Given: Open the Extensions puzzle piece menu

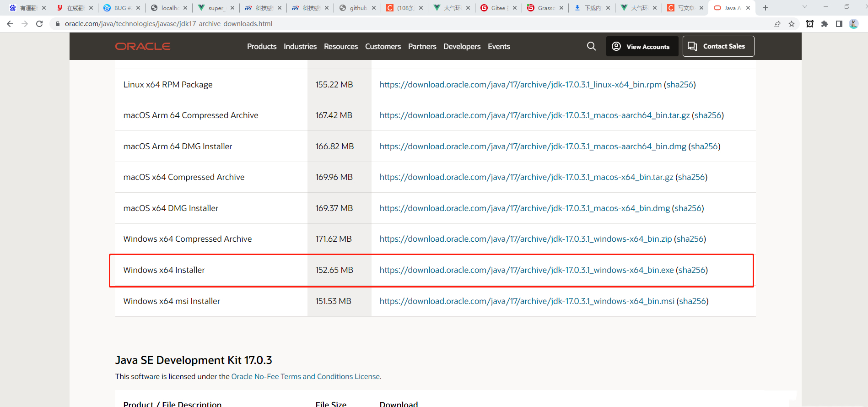Looking at the screenshot, I should pos(825,24).
